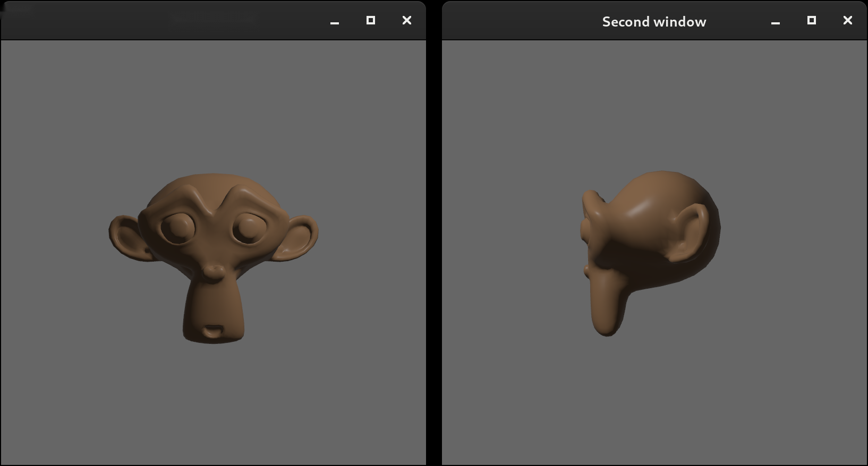Maximize the Second window

pyautogui.click(x=812, y=20)
